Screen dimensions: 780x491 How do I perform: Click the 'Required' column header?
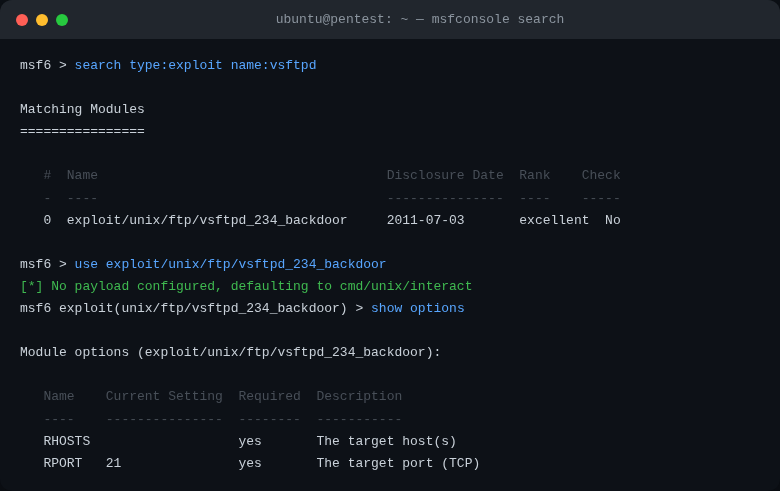(269, 396)
